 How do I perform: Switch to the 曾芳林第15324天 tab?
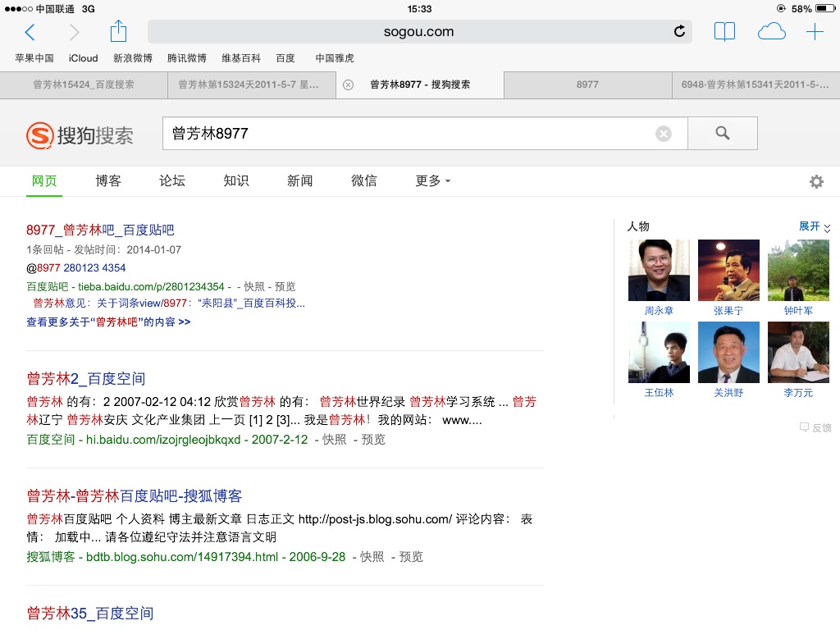pyautogui.click(x=252, y=84)
